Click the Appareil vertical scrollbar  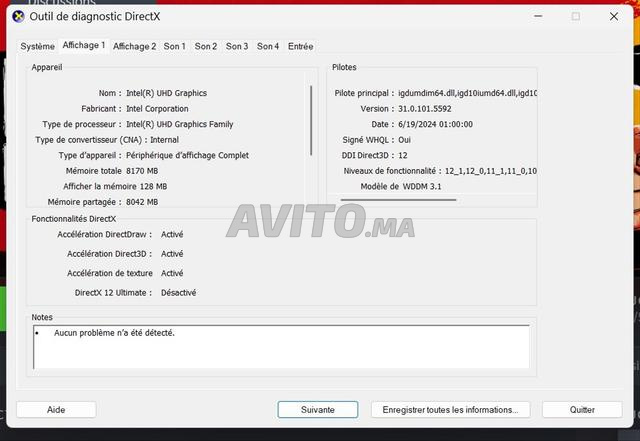click(x=311, y=120)
